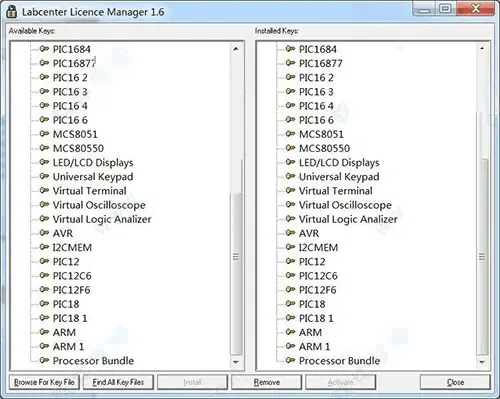Close the dialog with Close button
Viewport: 500px width, 399px height.
[455, 382]
